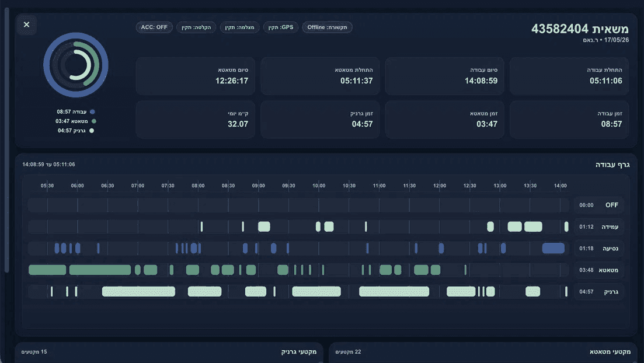The height and width of the screenshot is (363, 644).
Task: Click the widest blue נסיעה segment after 13:30
Action: click(554, 248)
